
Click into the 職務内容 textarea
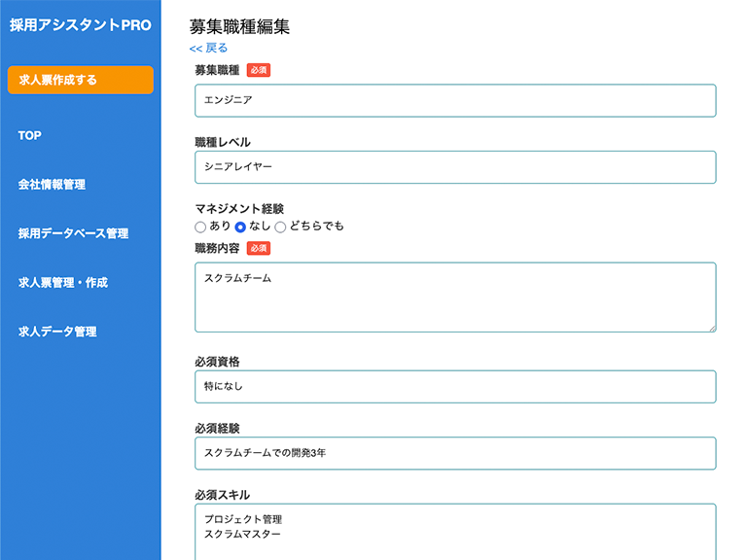(455, 297)
